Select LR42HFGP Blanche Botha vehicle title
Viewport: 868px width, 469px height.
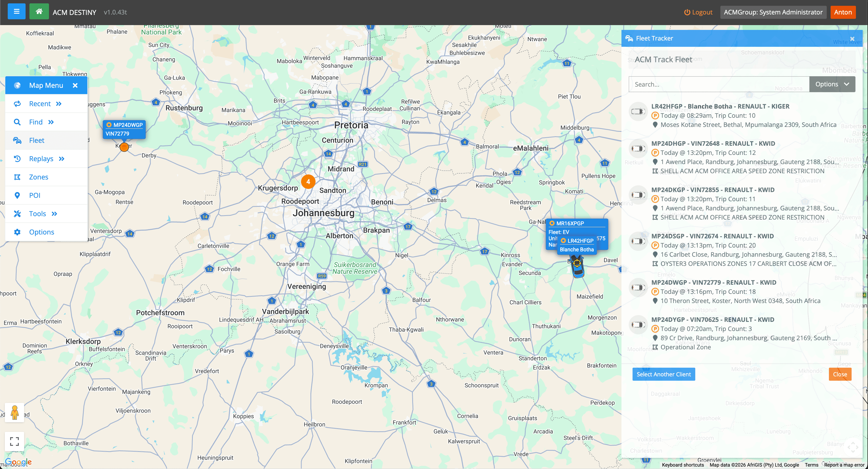point(720,106)
